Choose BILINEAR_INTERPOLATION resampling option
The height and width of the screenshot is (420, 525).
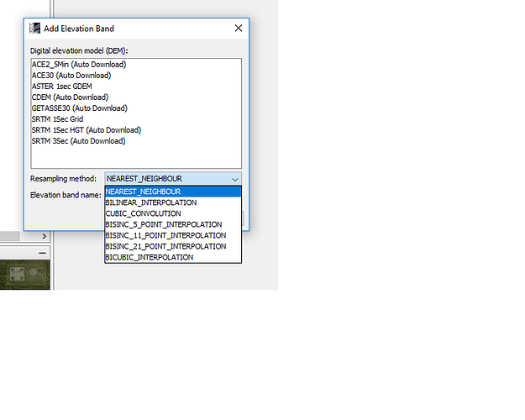[173, 202]
